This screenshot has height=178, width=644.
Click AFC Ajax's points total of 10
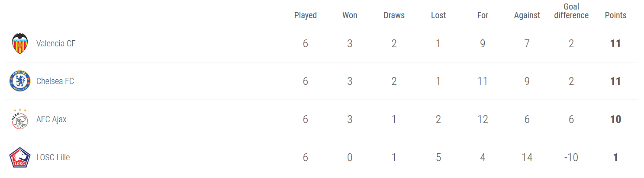[x=615, y=119]
